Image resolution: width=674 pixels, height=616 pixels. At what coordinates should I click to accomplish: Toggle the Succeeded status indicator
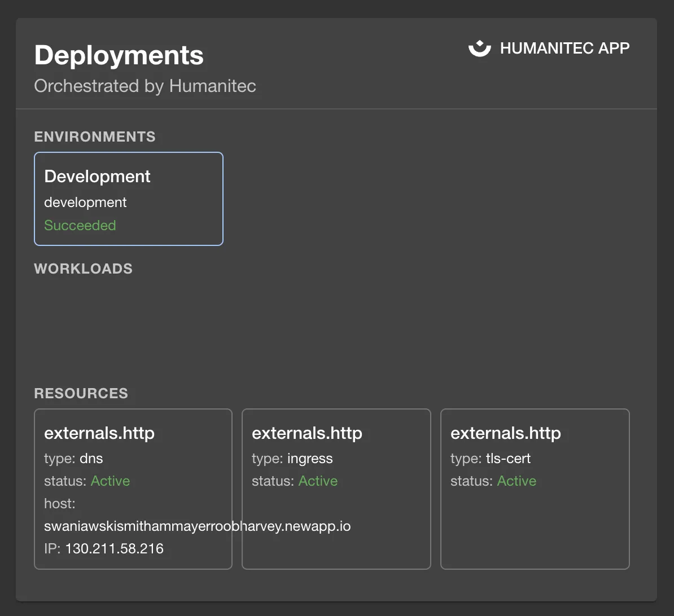[80, 225]
